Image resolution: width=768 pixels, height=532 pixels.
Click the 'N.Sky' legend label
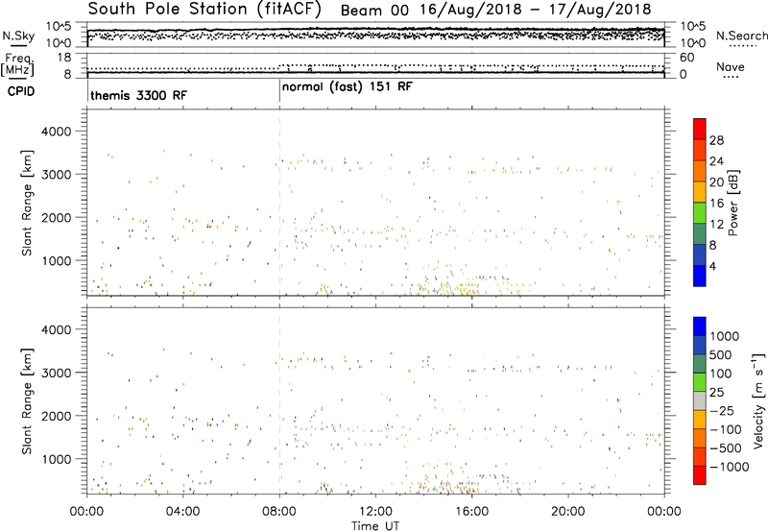(18, 36)
